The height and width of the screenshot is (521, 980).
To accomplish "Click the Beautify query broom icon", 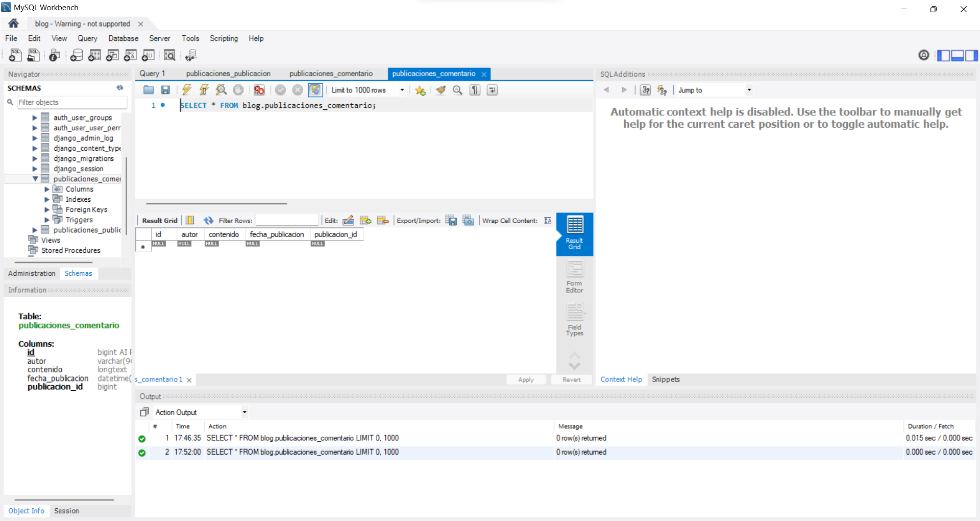I will pyautogui.click(x=440, y=90).
